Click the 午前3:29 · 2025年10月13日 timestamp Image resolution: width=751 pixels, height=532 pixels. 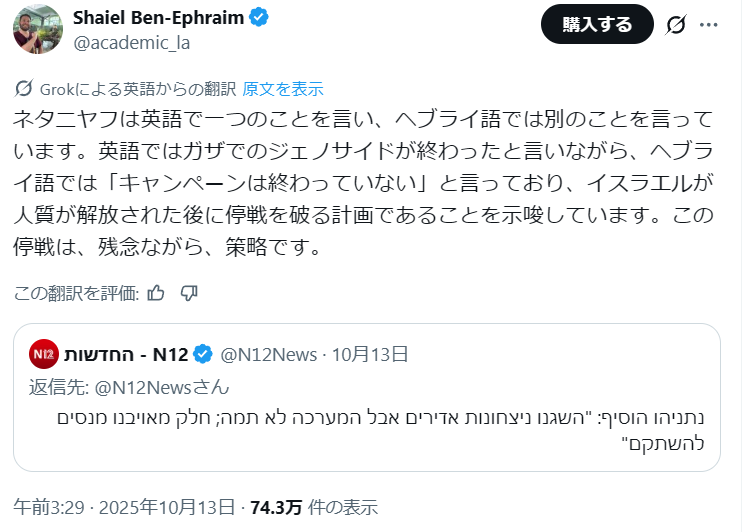click(124, 507)
